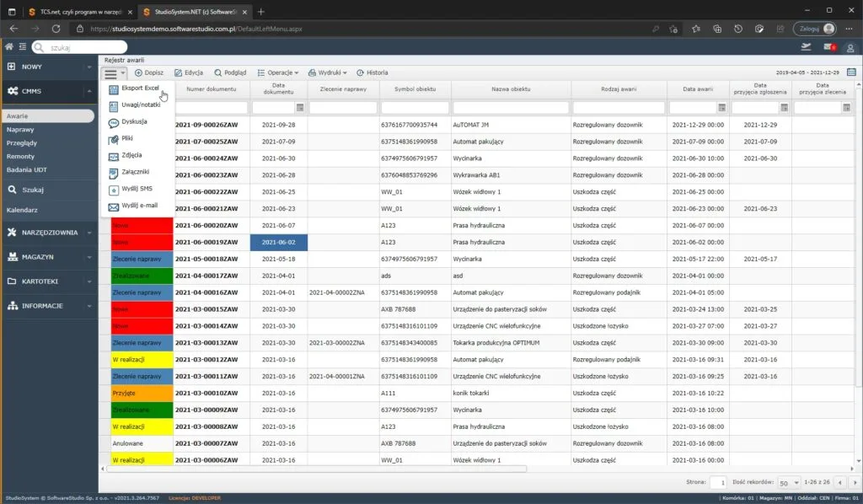Open Podgląd preview
Screen dimensions: 863x504
230,72
